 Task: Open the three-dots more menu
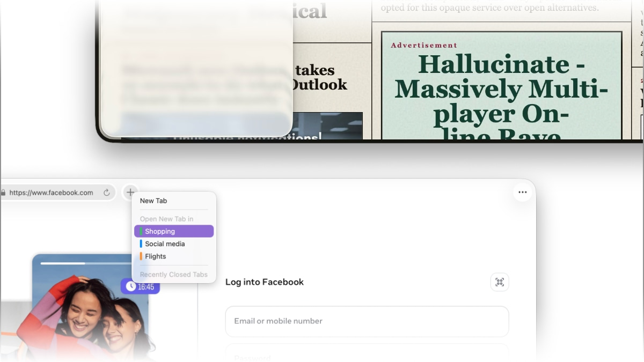tap(523, 192)
